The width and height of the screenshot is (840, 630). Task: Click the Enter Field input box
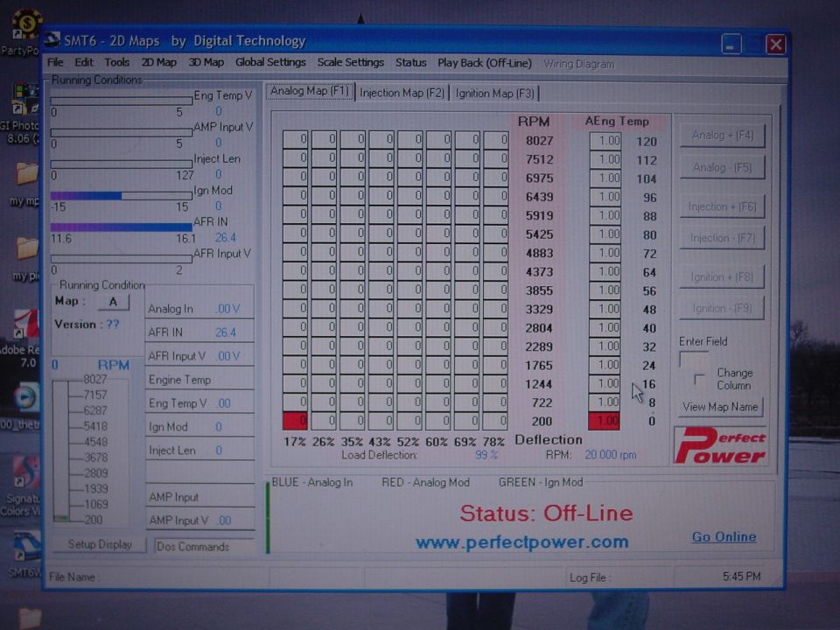pos(694,359)
